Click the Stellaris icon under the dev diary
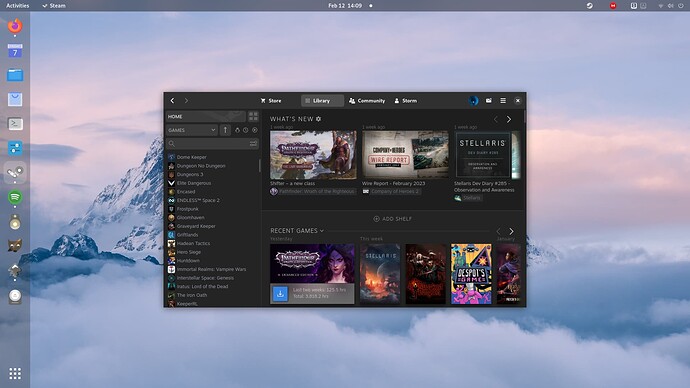690x388 pixels. click(458, 198)
